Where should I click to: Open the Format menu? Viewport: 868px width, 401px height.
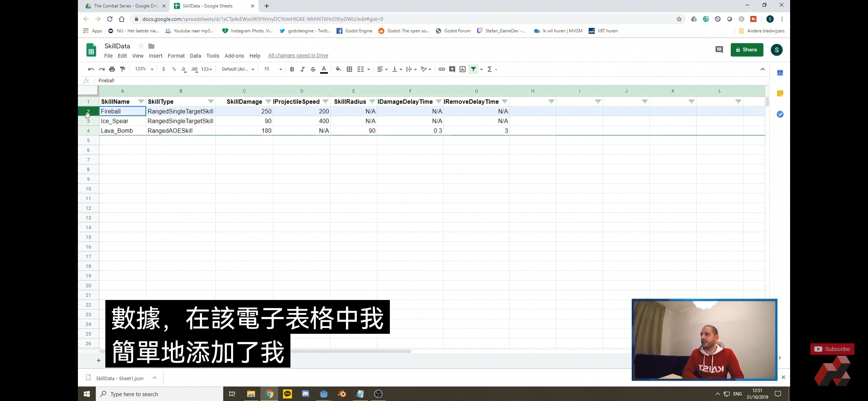[x=176, y=55]
